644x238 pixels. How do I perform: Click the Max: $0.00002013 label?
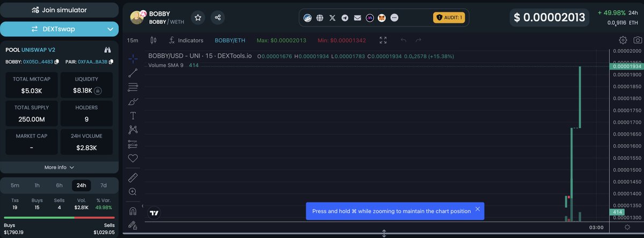pos(281,40)
